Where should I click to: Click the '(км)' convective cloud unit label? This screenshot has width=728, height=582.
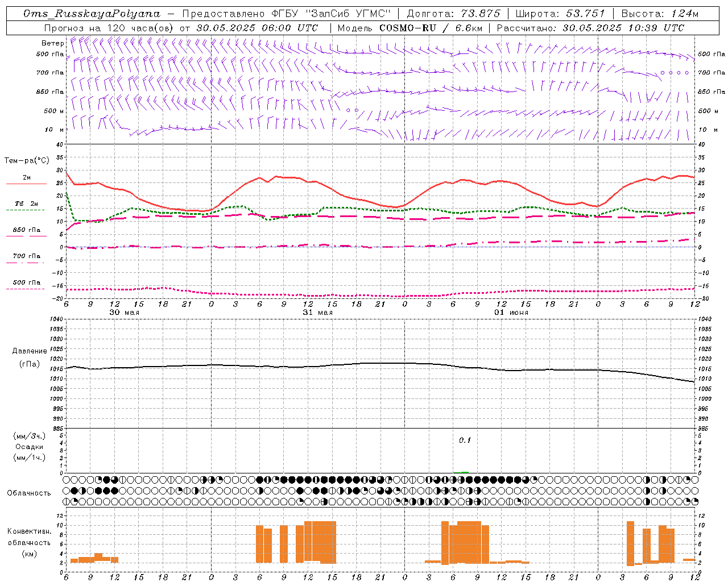click(x=30, y=554)
